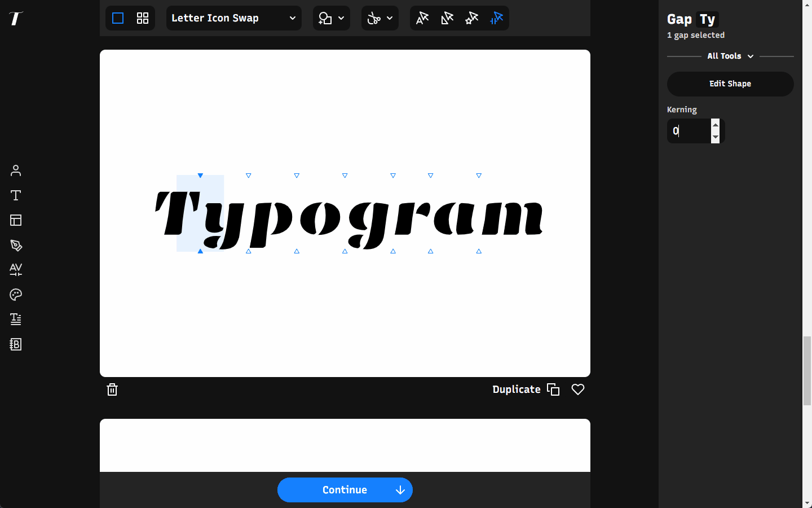Select the top gap marker between y and p
Screen dimensions: 812x508
pyautogui.click(x=249, y=176)
